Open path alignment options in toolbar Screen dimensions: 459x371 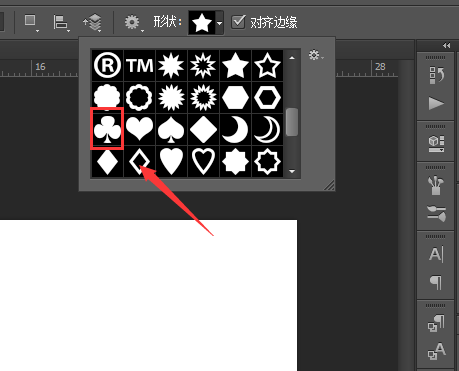[x=61, y=23]
